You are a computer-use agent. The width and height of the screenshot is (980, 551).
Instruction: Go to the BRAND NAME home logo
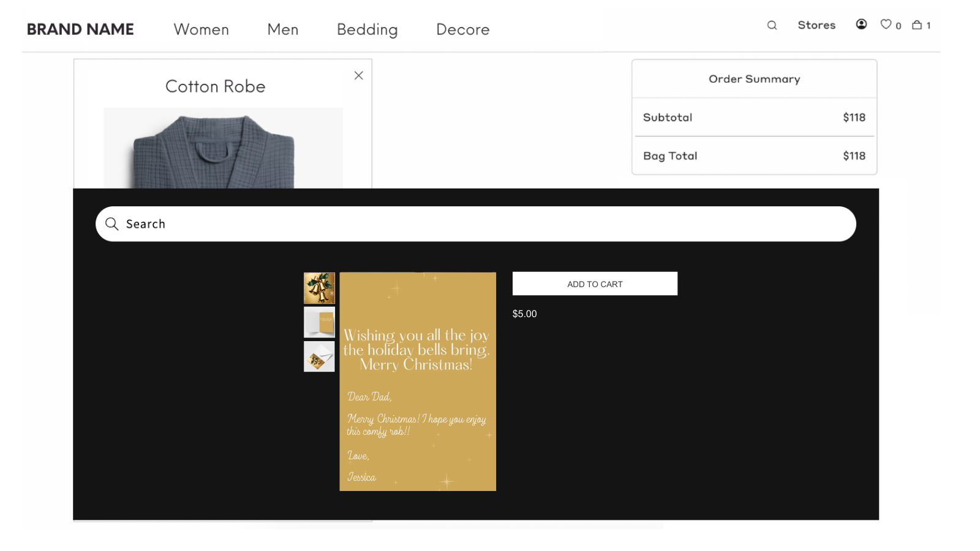[x=80, y=29]
